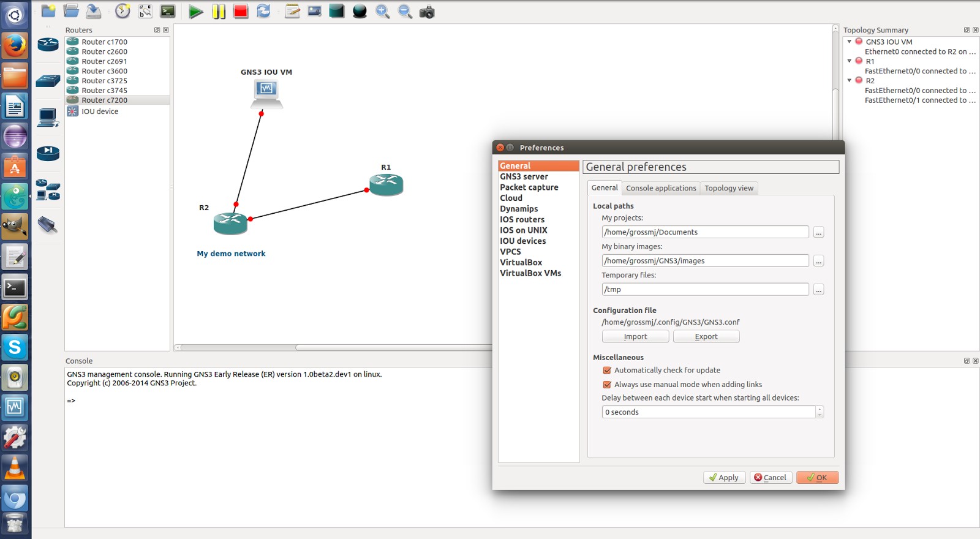Browse switches in the device sidebar
Screen dimensions: 980x539
[48, 80]
